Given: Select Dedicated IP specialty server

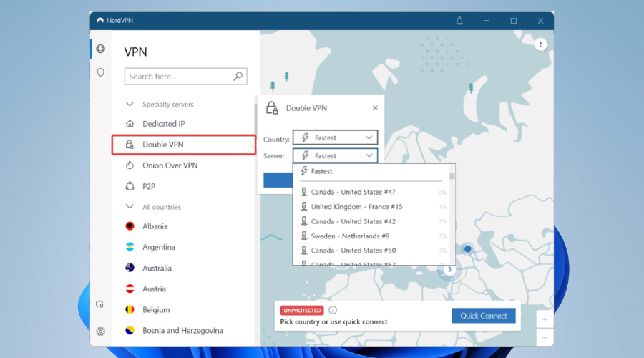Looking at the screenshot, I should 163,124.
